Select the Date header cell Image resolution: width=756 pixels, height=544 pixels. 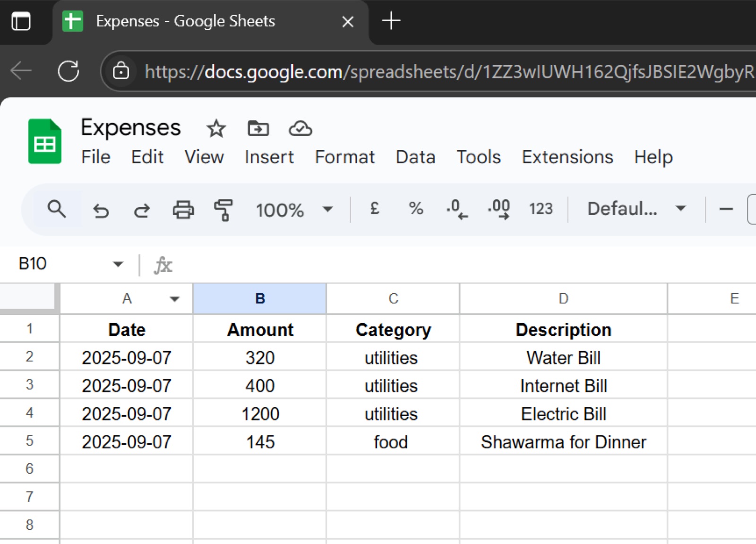coord(127,329)
